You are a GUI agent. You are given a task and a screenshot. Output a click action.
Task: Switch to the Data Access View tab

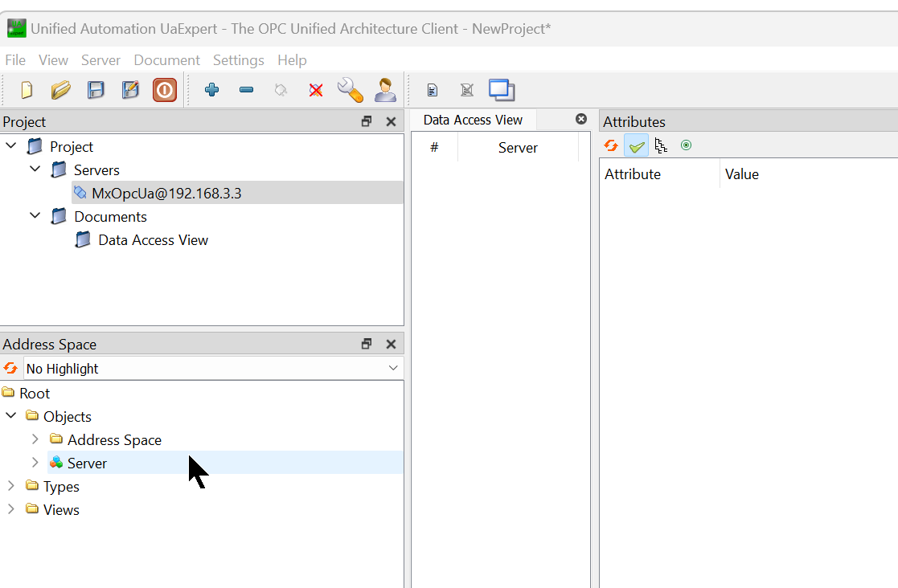(473, 120)
